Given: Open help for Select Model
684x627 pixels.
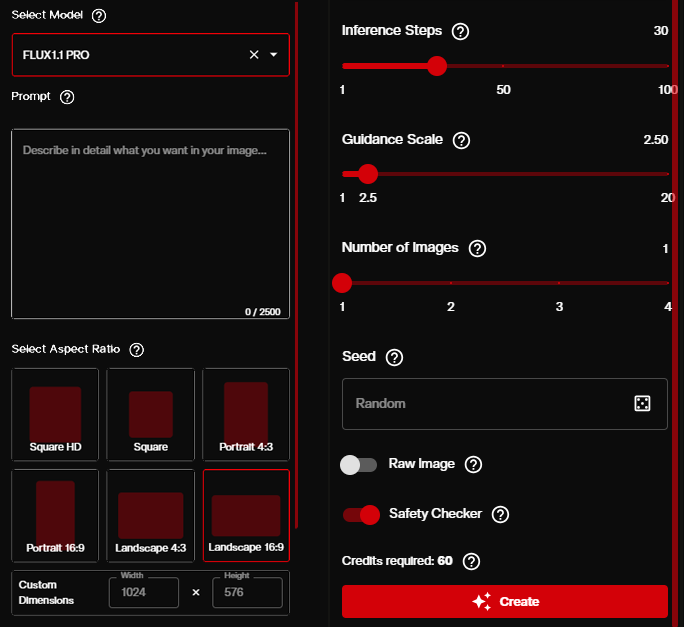Looking at the screenshot, I should [99, 16].
